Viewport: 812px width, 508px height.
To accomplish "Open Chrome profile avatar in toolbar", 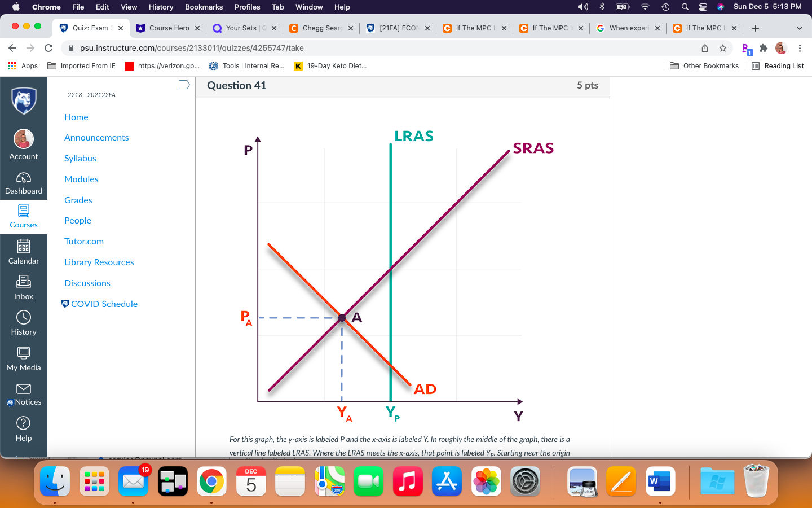I will tap(782, 48).
